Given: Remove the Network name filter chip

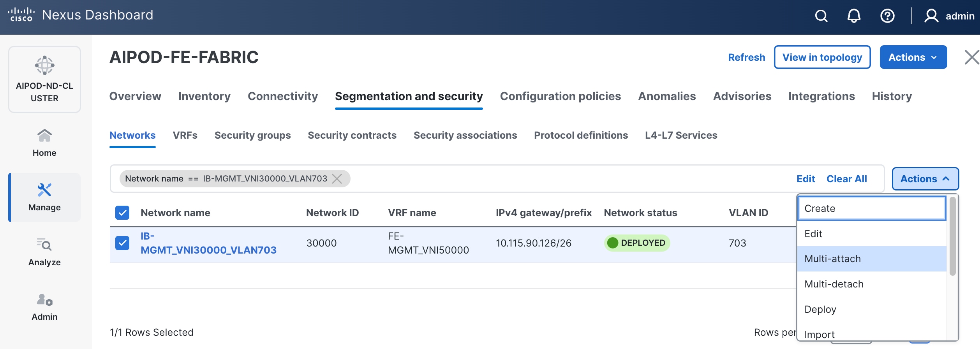Looking at the screenshot, I should pos(337,179).
